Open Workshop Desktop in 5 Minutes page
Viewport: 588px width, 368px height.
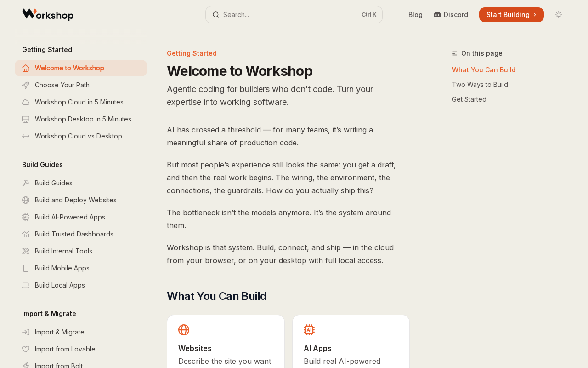click(81, 119)
